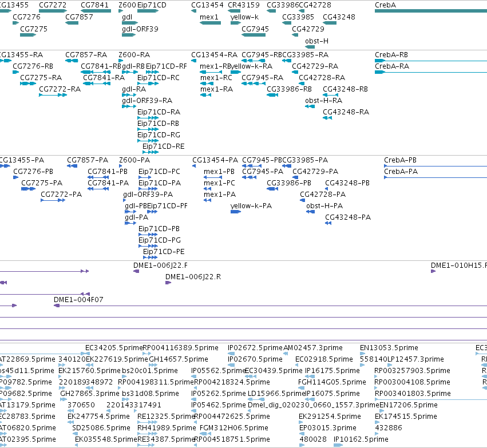Click the CG7275 gene label

[34, 29]
